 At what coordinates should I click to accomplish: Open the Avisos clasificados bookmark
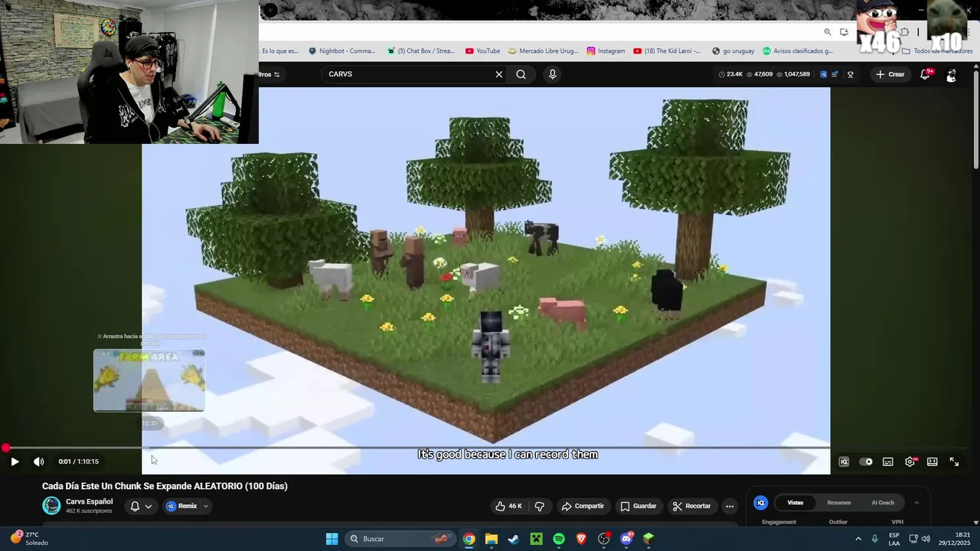(798, 51)
